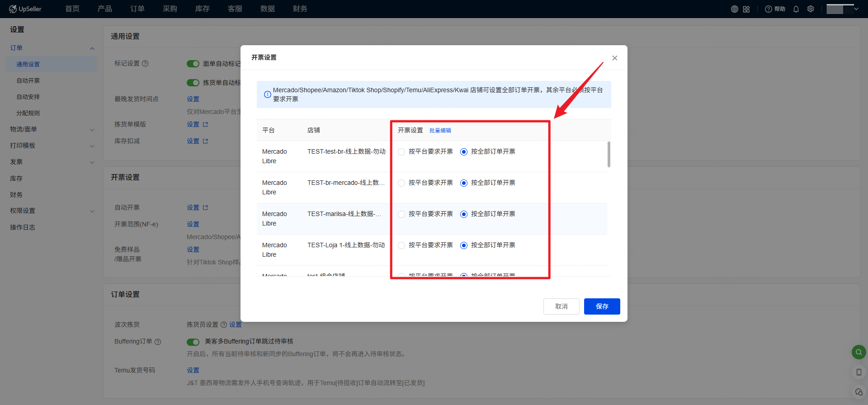
Task: Select 按平台要求开票 for TEST-test-br store
Action: pyautogui.click(x=401, y=152)
